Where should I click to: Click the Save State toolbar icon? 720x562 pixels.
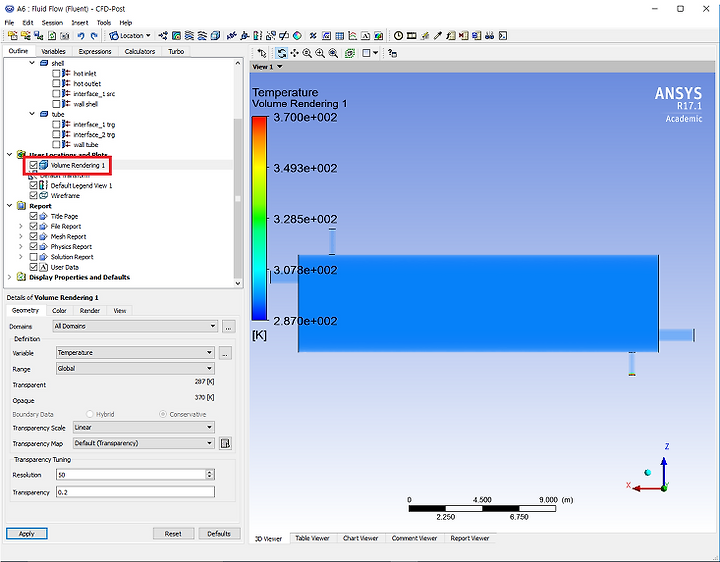pos(39,35)
